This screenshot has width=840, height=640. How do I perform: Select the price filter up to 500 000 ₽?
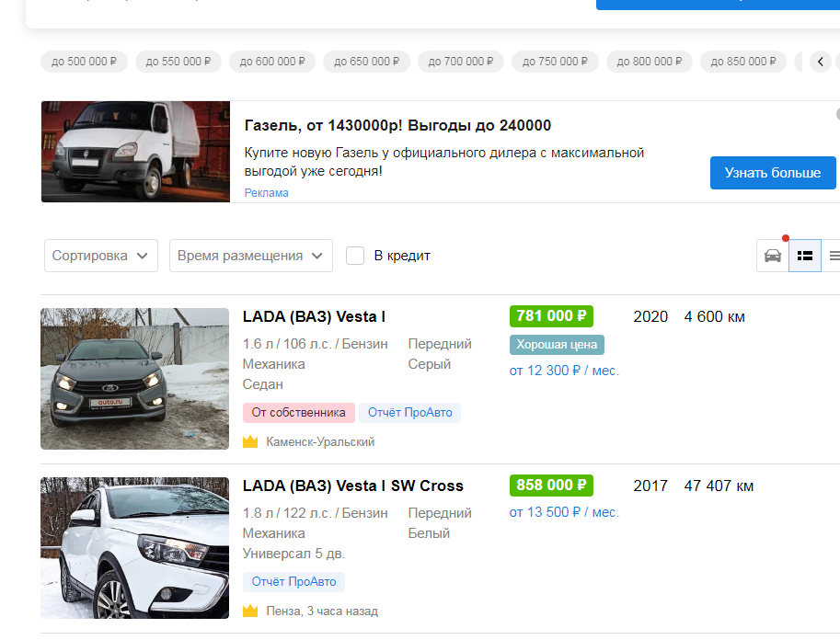pos(84,62)
